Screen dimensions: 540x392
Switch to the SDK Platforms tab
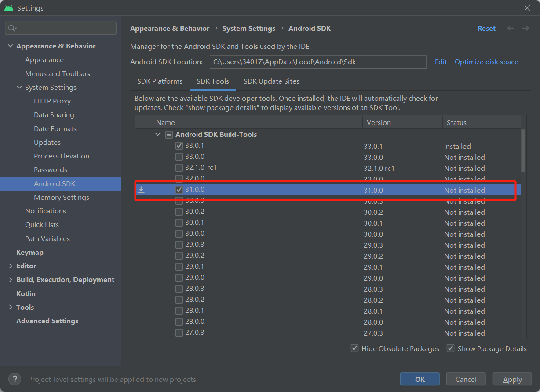coord(160,81)
